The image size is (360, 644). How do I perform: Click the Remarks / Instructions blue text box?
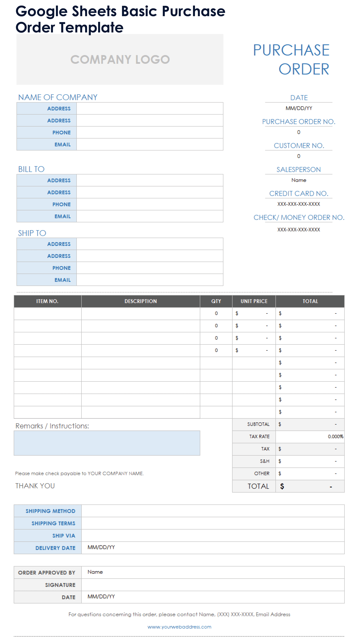107,443
